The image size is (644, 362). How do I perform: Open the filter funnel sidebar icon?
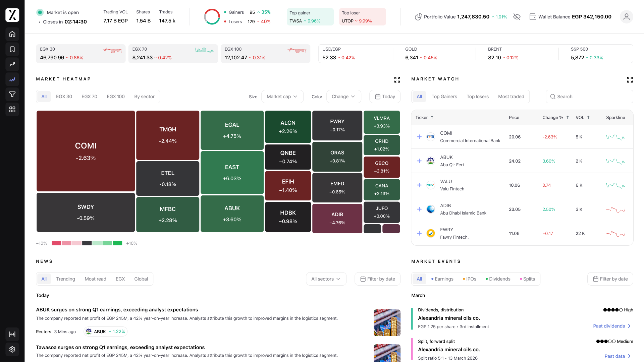pyautogui.click(x=12, y=95)
